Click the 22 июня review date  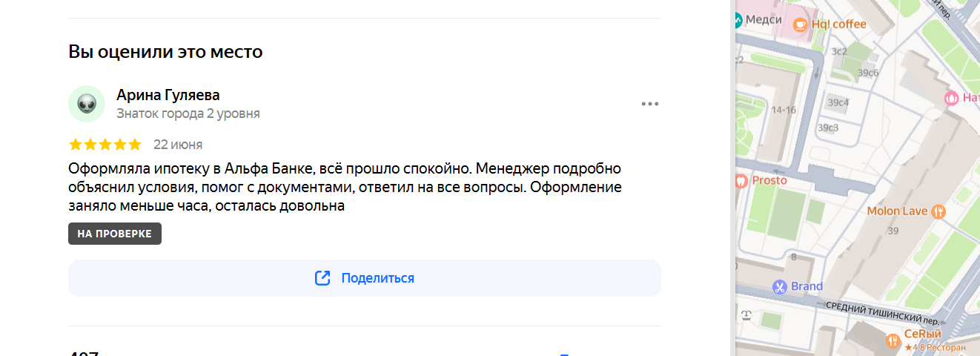pos(178,144)
